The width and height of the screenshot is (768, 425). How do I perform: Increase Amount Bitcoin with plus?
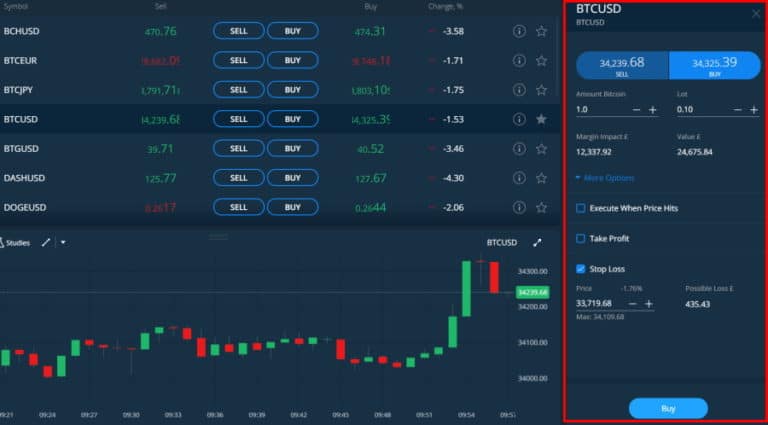click(x=652, y=110)
